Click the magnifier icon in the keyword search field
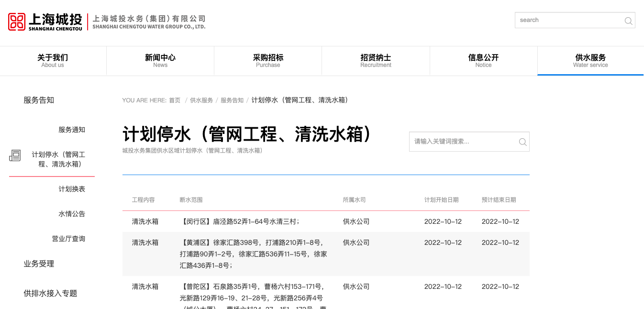The image size is (644, 309). [522, 142]
